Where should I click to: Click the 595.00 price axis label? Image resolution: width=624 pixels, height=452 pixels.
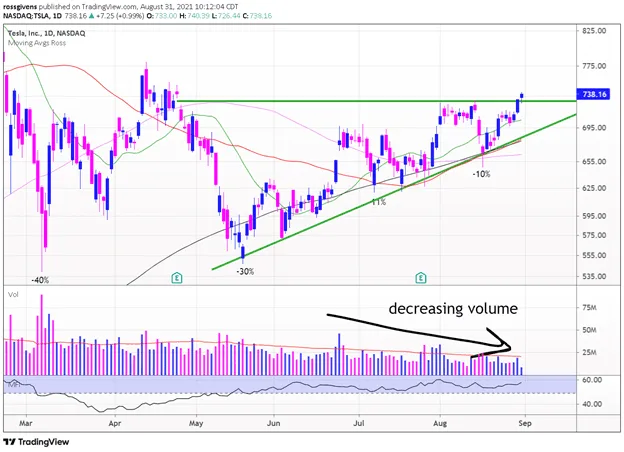594,216
